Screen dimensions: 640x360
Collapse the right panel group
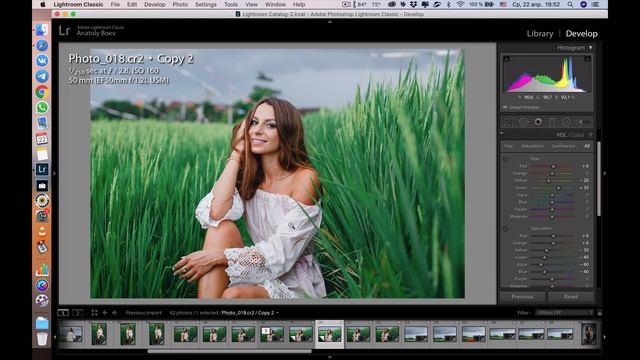point(604,173)
